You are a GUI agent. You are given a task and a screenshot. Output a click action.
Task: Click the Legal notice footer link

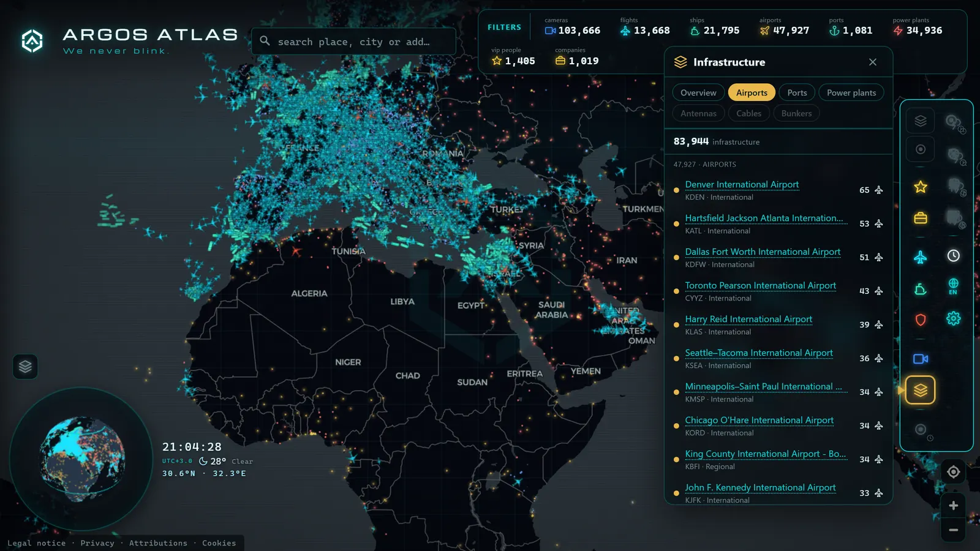point(36,543)
